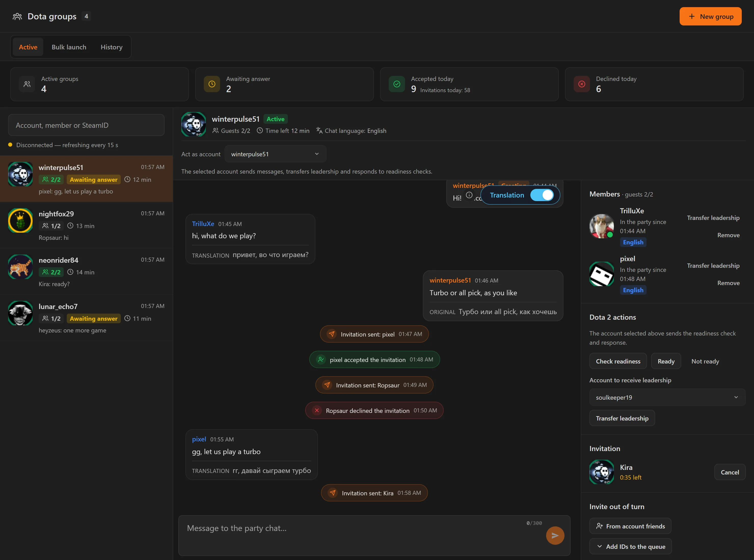
Task: Open the History tab
Action: [112, 47]
